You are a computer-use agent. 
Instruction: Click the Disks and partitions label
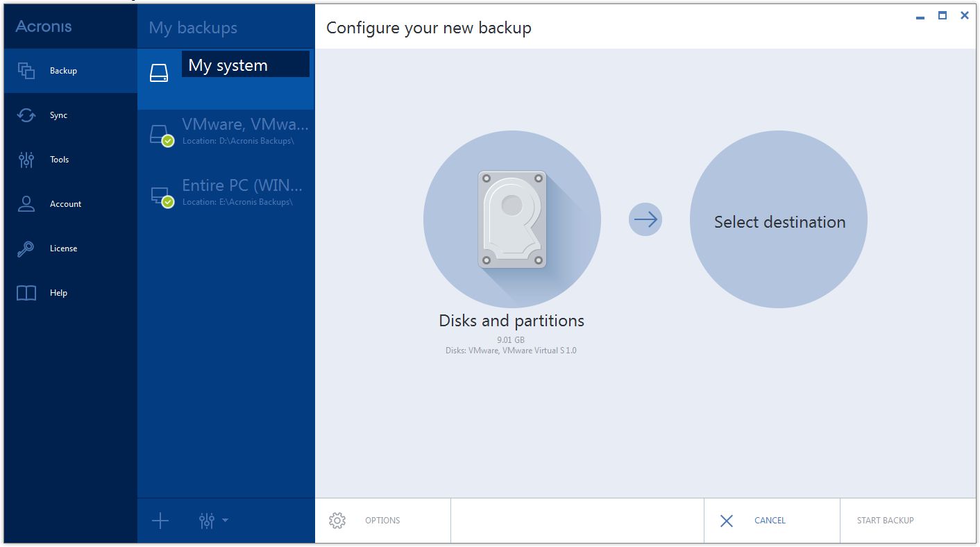click(512, 321)
